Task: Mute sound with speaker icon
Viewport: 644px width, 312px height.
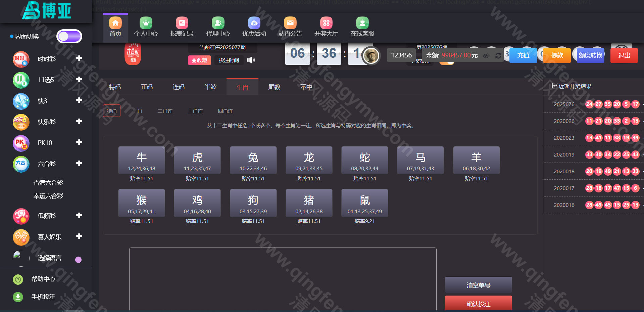Action: [251, 60]
